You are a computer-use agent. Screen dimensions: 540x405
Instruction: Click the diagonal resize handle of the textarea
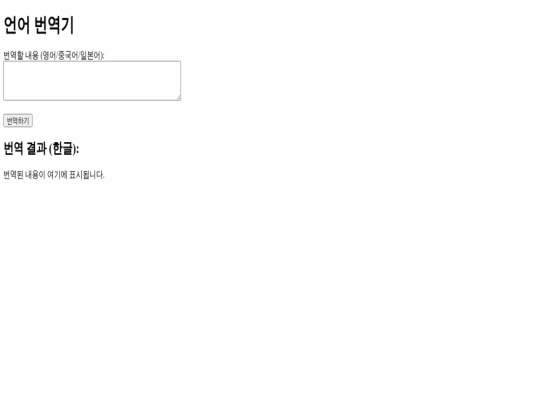(x=178, y=98)
